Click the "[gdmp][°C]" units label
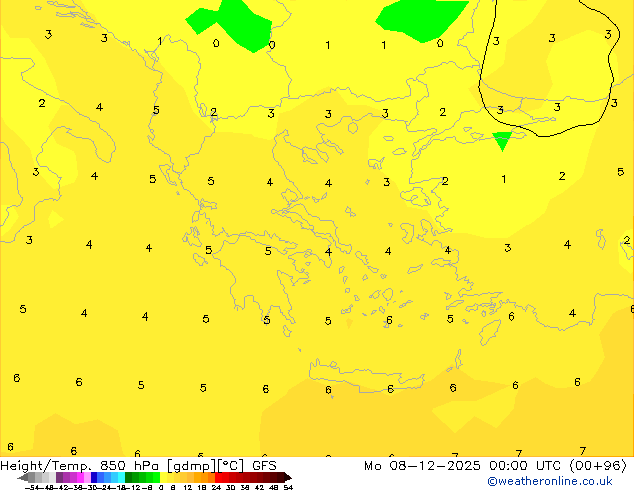This screenshot has width=634, height=490. click(206, 466)
